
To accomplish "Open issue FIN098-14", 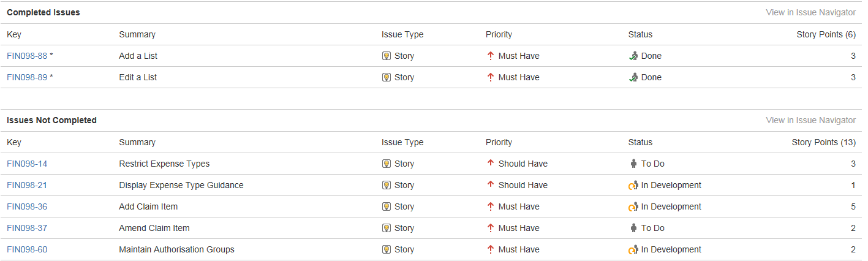I will pyautogui.click(x=27, y=164).
